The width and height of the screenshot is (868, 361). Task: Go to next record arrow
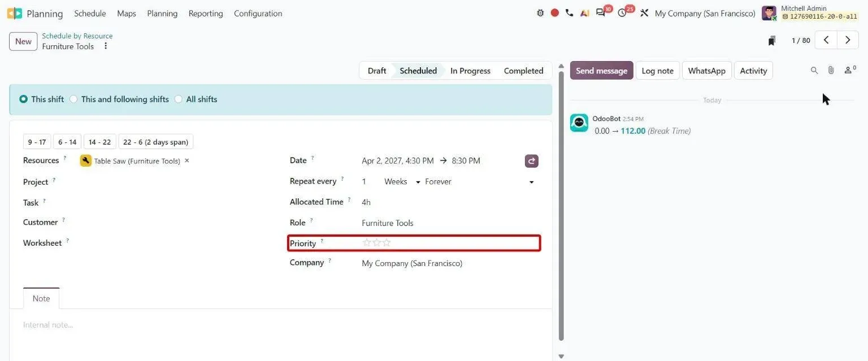[x=848, y=40]
